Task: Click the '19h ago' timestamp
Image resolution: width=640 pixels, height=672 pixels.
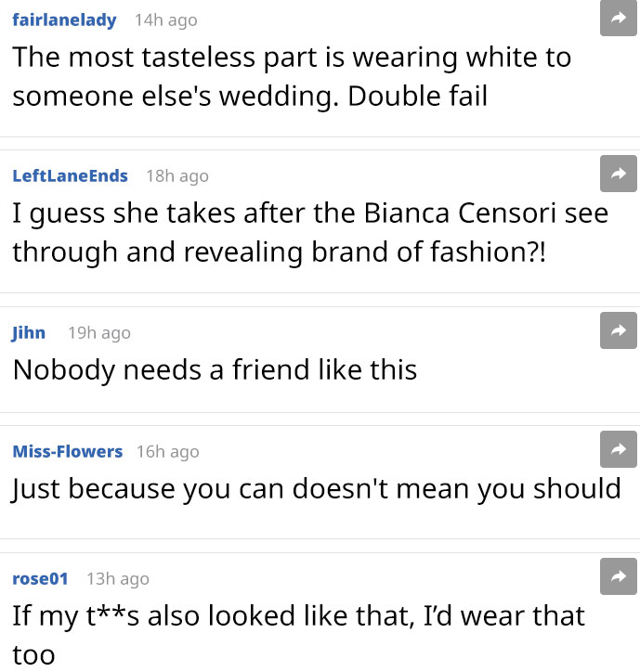Action: coord(99,332)
